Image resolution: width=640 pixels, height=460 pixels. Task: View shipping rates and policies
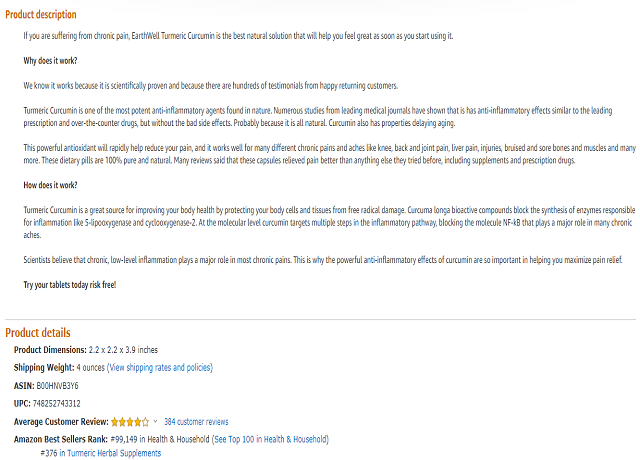(x=160, y=367)
